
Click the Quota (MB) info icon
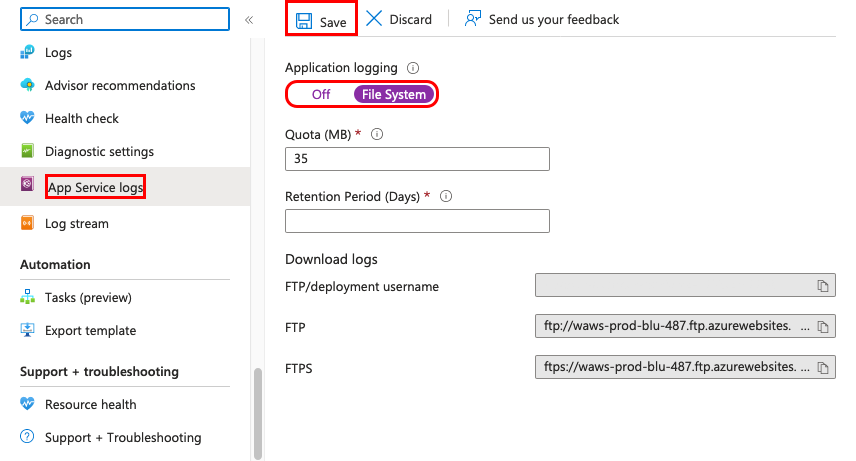[x=377, y=134]
